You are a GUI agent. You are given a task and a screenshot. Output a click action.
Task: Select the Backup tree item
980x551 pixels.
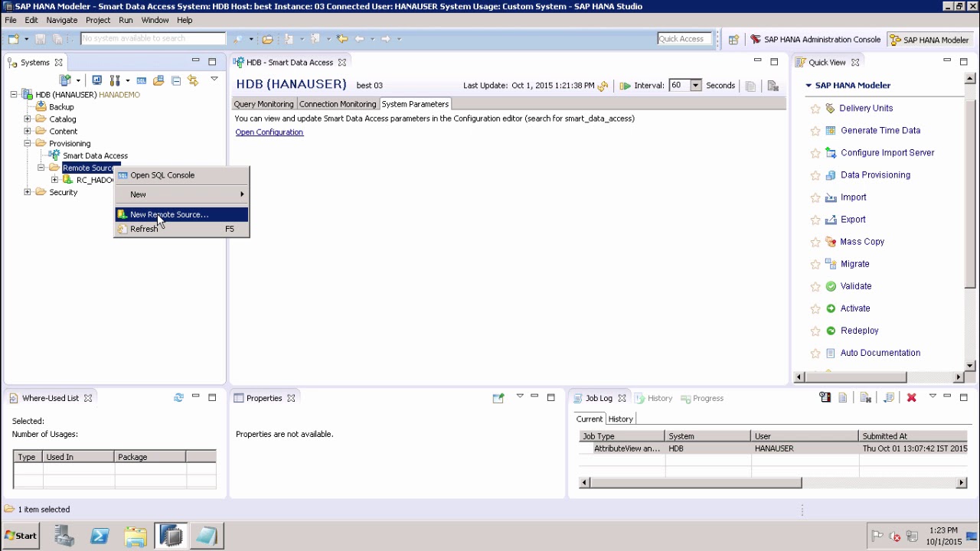(61, 107)
